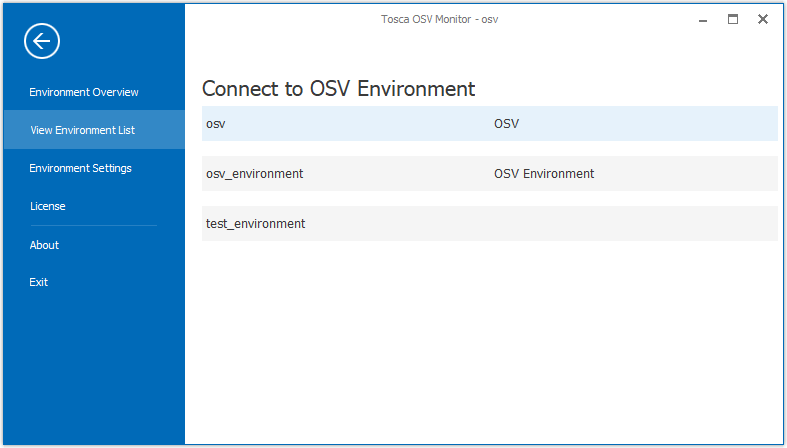
Task: Connect to the osv environment name
Action: pos(215,124)
